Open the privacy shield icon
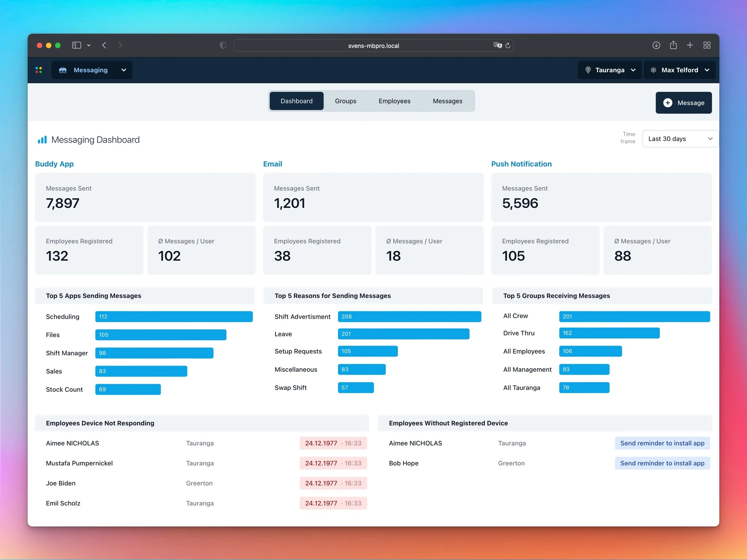The width and height of the screenshot is (747, 560). [223, 45]
